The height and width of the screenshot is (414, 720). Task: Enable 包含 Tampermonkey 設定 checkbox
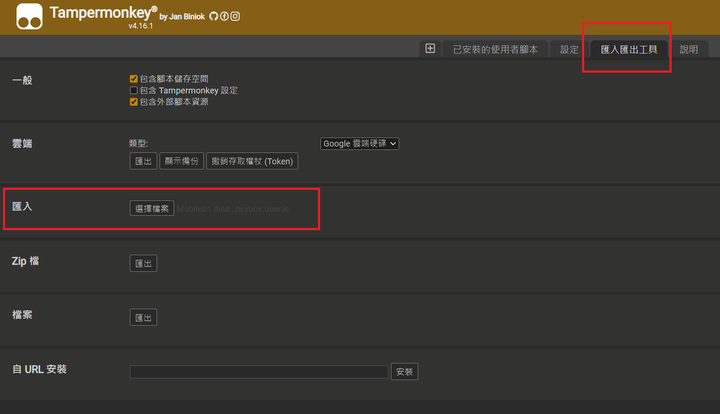click(x=134, y=90)
